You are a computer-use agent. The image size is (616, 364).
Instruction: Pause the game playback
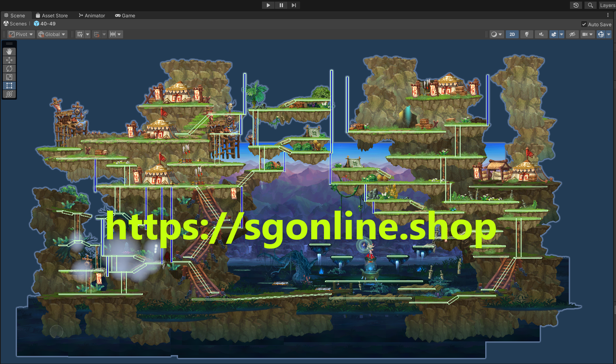281,5
